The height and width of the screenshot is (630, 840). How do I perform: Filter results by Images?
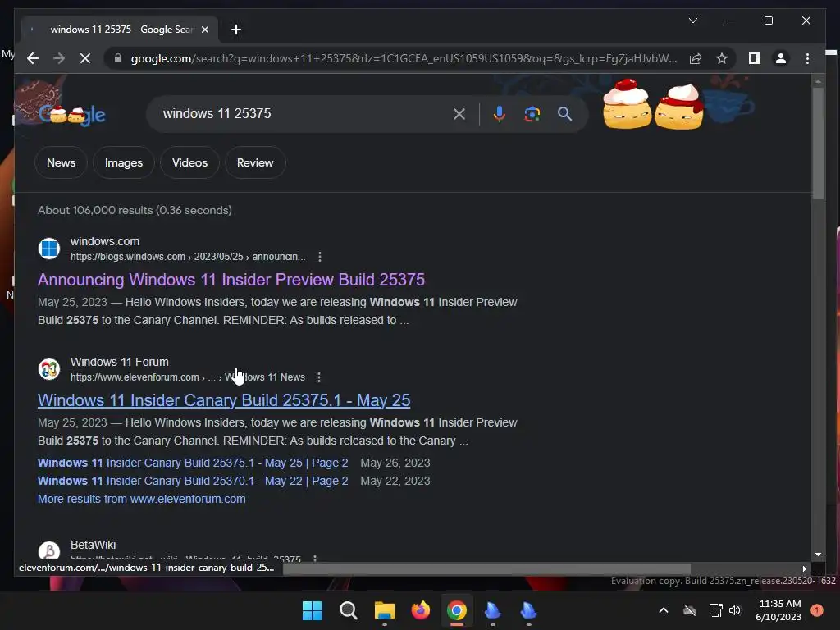point(124,163)
